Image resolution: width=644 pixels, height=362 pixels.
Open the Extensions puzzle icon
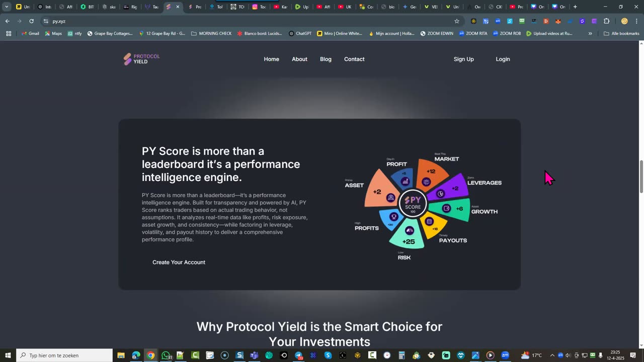[606, 21]
